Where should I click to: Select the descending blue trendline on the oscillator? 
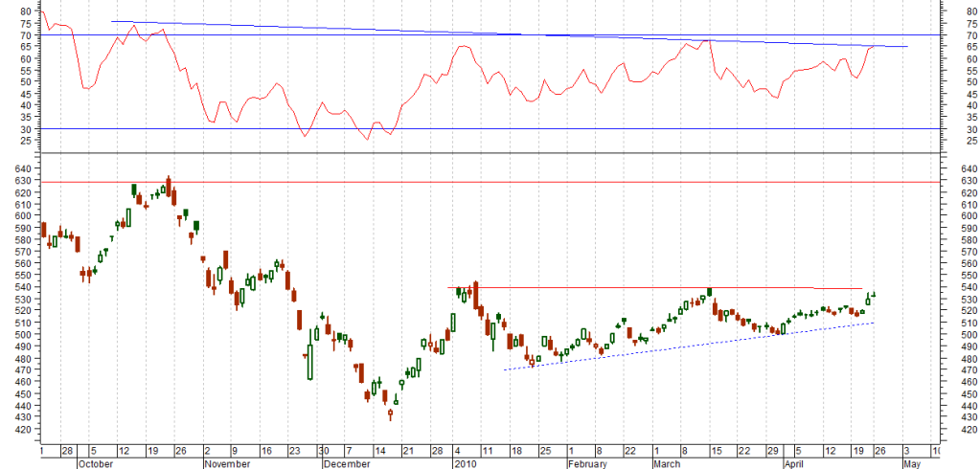pos(508,33)
